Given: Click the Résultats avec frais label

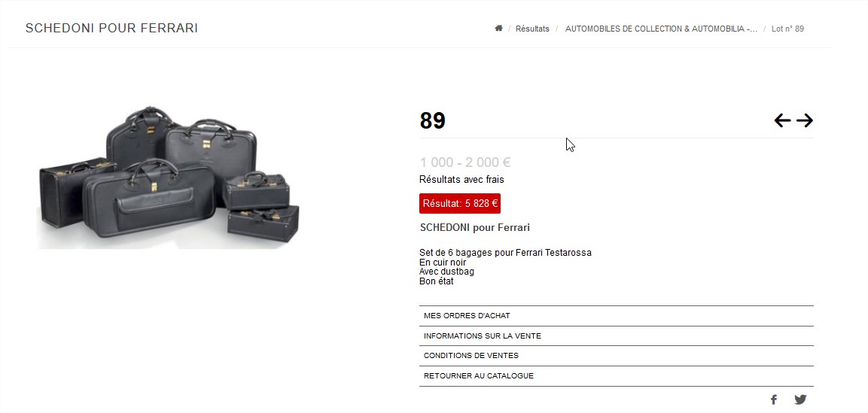Looking at the screenshot, I should tap(461, 180).
